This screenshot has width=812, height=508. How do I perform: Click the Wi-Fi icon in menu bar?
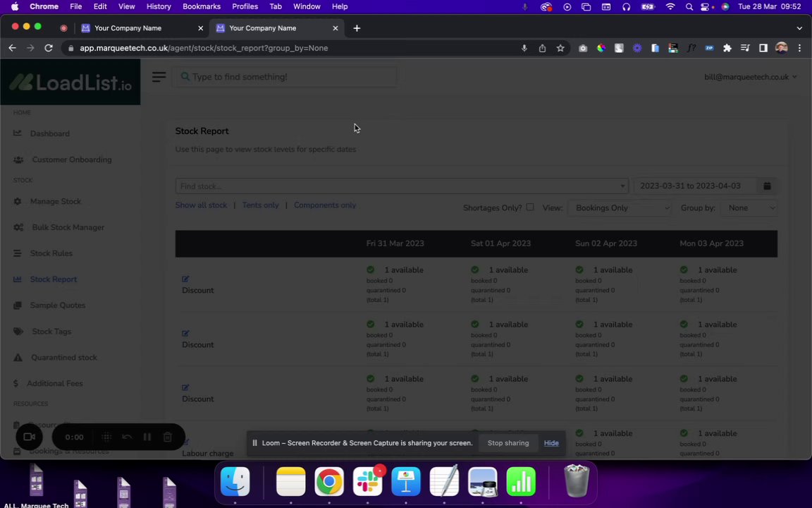click(x=670, y=7)
